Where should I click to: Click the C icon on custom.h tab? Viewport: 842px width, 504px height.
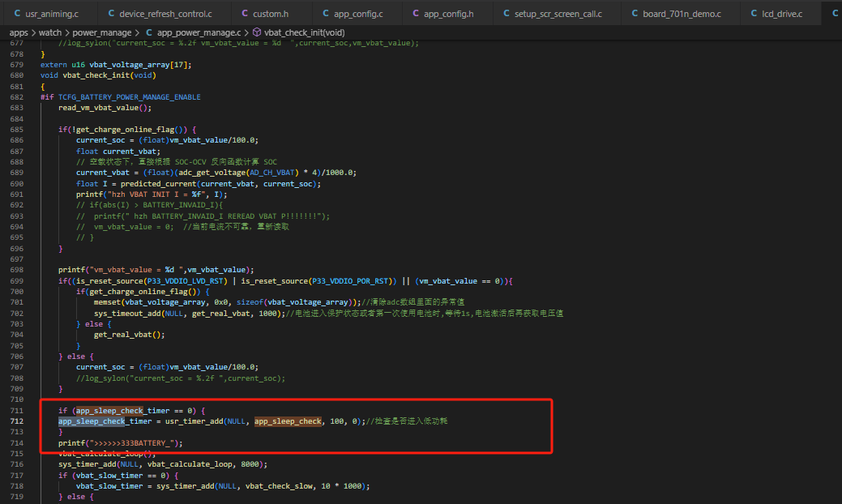pos(245,14)
